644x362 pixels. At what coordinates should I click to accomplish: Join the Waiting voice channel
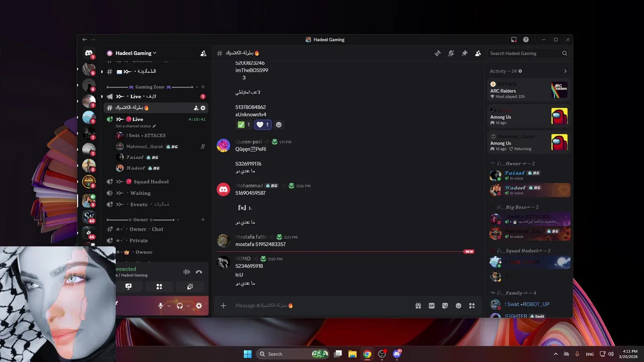156,193
